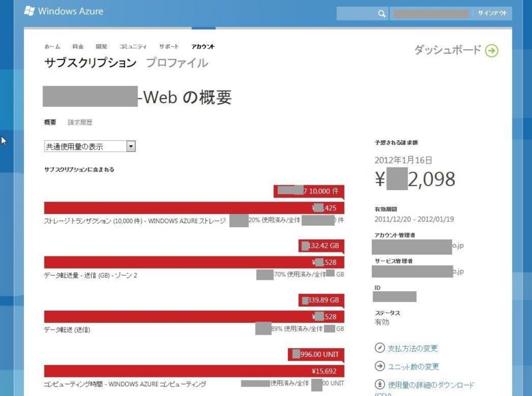Click the サブスクリプションに含まれる heading

tap(79, 169)
